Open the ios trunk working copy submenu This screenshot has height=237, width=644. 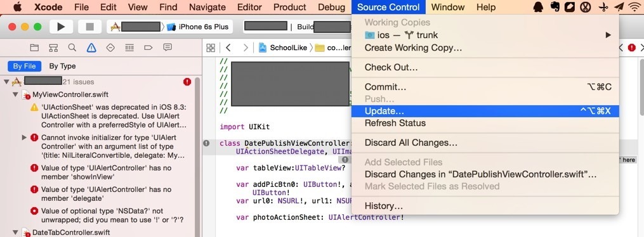tap(485, 35)
